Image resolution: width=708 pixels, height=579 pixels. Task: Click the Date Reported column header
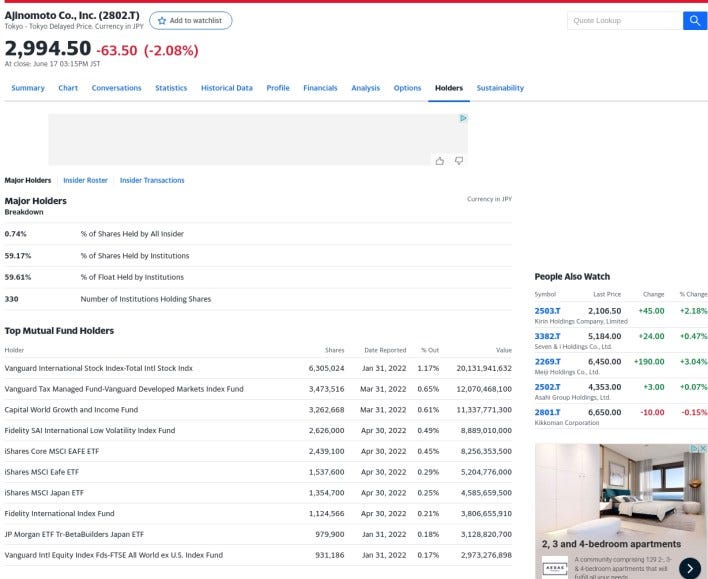385,350
